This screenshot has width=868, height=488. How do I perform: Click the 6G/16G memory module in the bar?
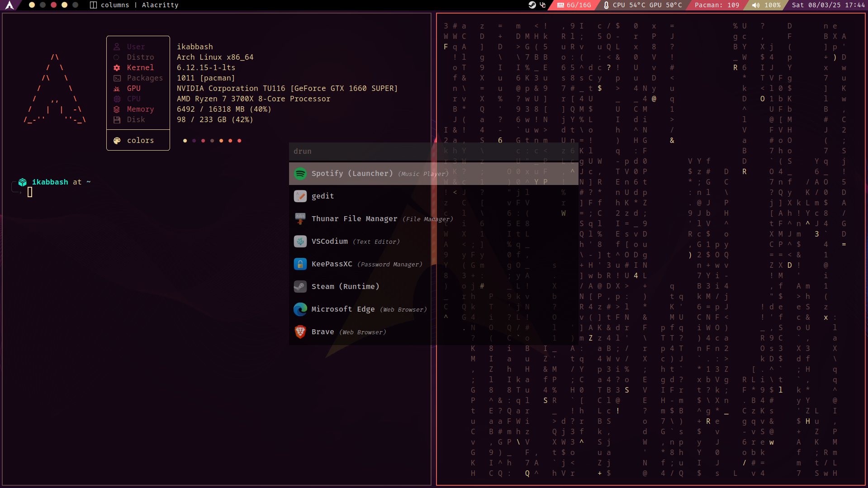click(x=574, y=5)
